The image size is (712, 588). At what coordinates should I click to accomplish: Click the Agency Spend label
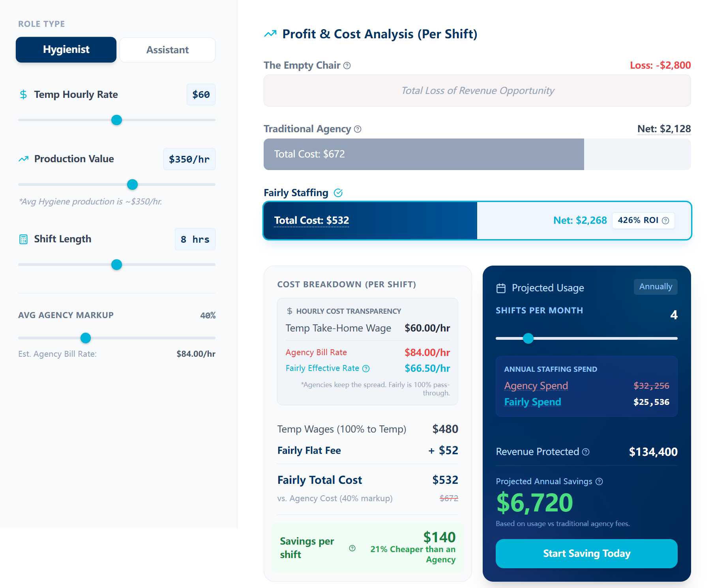click(x=536, y=386)
